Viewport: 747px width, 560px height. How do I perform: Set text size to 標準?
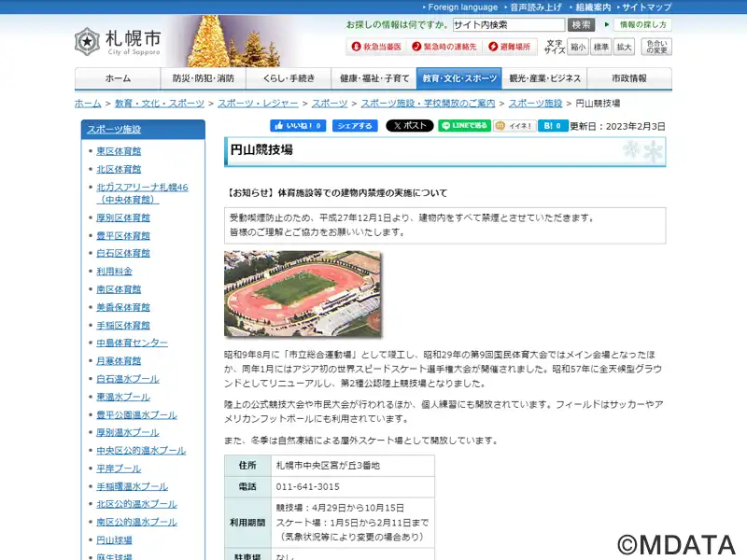coord(601,46)
